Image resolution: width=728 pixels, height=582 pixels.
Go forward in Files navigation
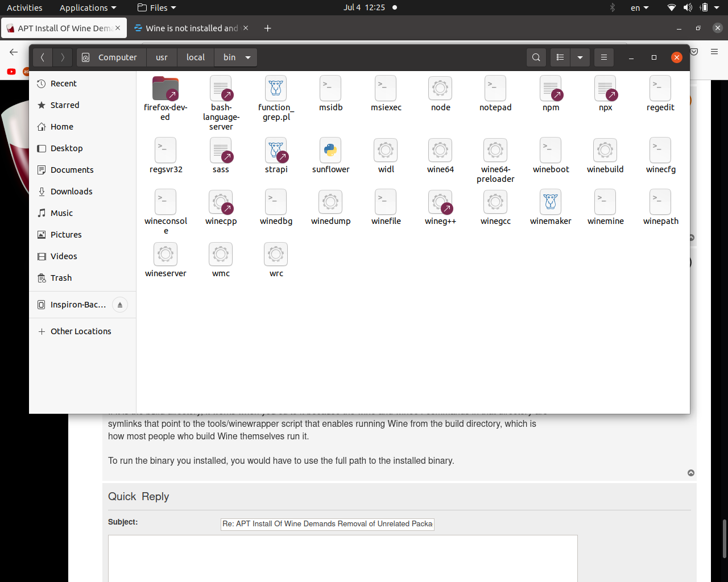pos(63,57)
